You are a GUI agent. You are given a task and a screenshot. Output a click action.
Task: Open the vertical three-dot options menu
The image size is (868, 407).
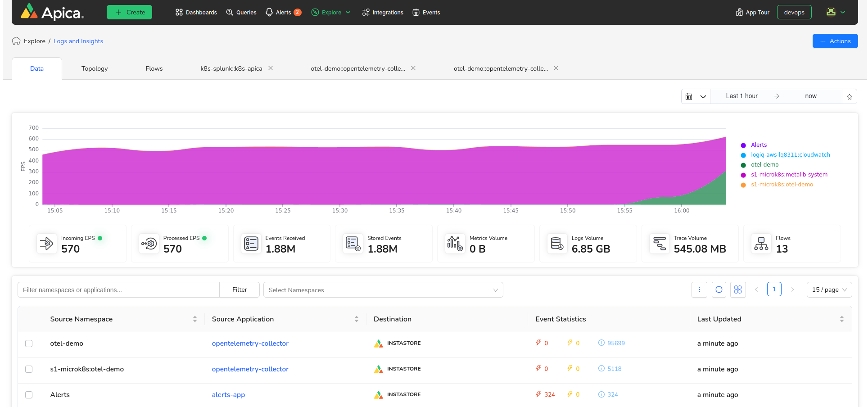[x=699, y=289]
